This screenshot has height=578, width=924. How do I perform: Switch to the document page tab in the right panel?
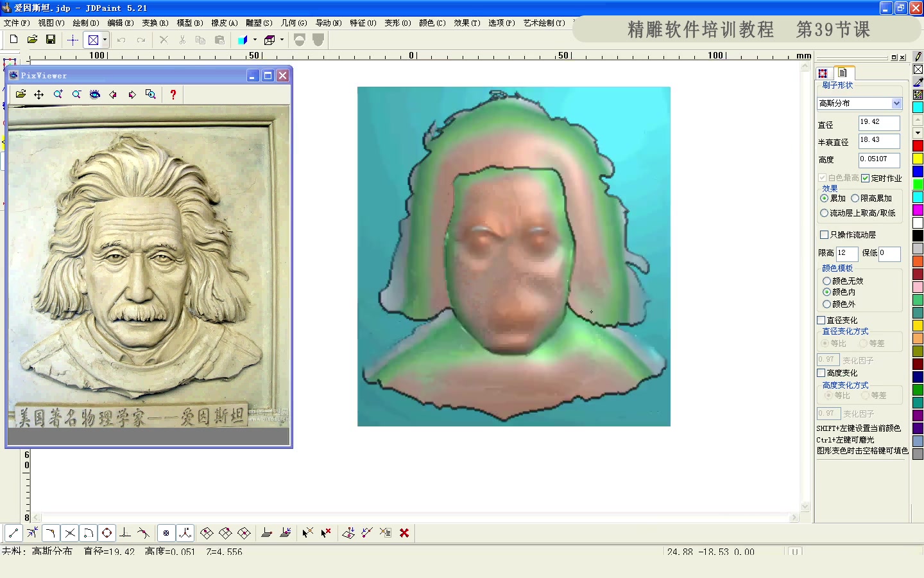tap(843, 73)
